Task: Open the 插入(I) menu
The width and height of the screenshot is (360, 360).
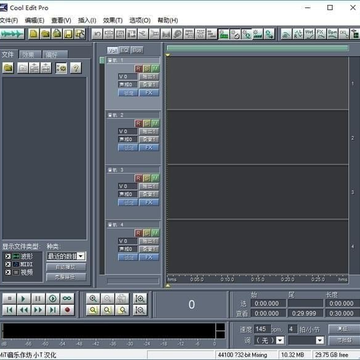Action: click(x=87, y=20)
